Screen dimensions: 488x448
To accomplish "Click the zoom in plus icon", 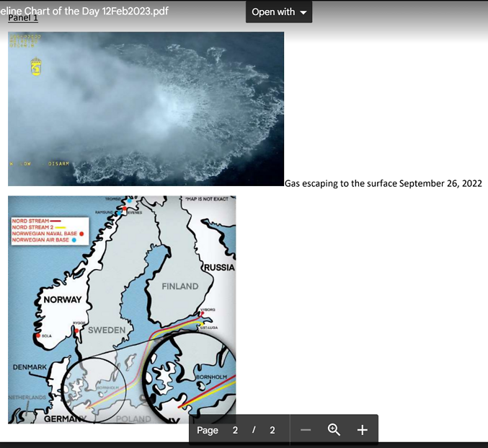I will pos(362,430).
